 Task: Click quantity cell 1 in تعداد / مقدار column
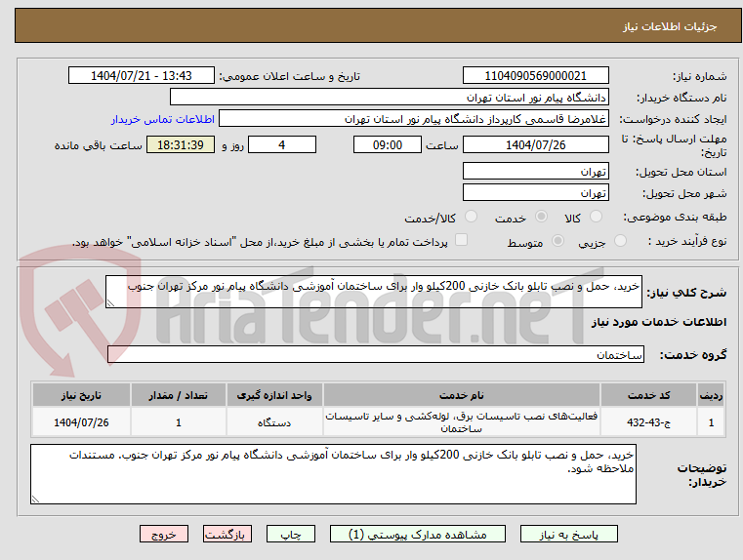178,422
